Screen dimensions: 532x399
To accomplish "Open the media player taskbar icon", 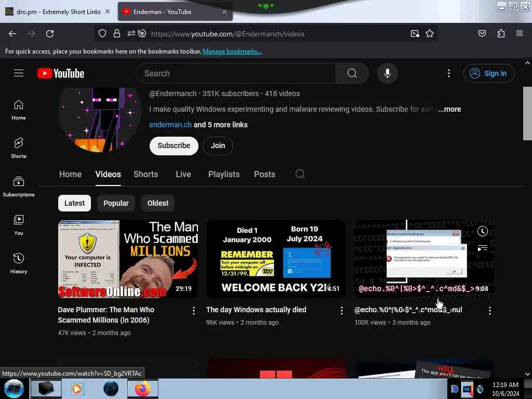I will pyautogui.click(x=78, y=389).
